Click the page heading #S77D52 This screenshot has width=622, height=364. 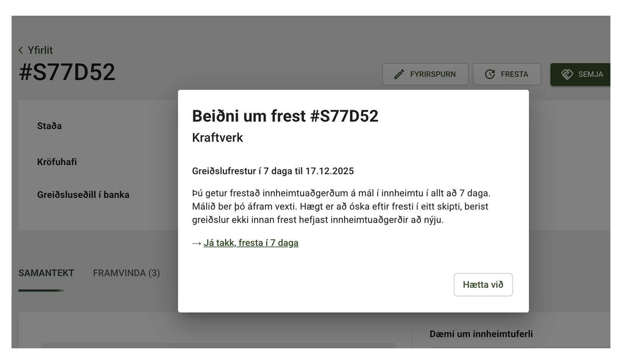click(x=67, y=72)
